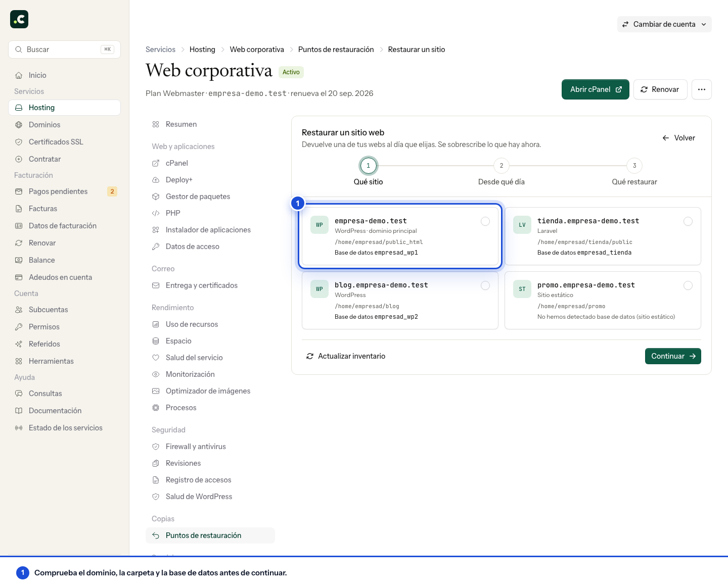Click the Abrir cPanel button
This screenshot has height=588, width=728.
(x=596, y=89)
